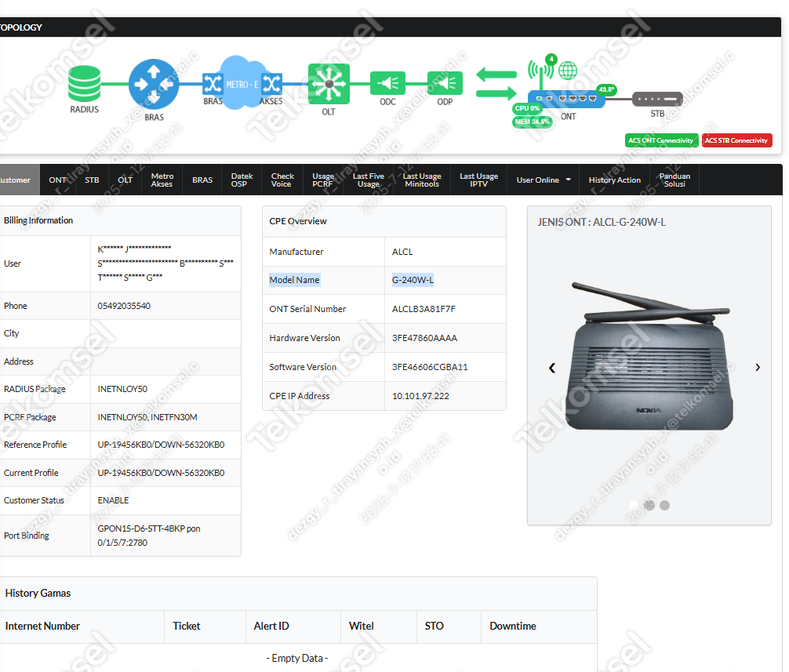Click the MEM 34.5% badge

533,122
